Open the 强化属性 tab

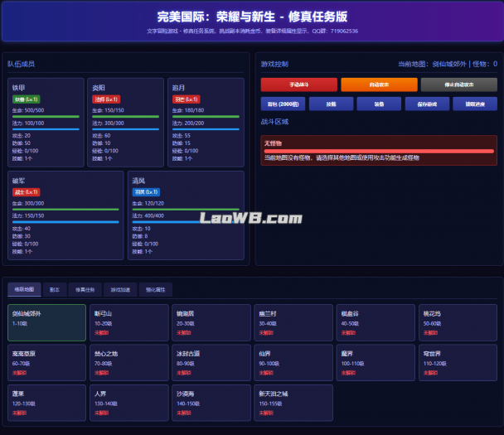pyautogui.click(x=156, y=290)
